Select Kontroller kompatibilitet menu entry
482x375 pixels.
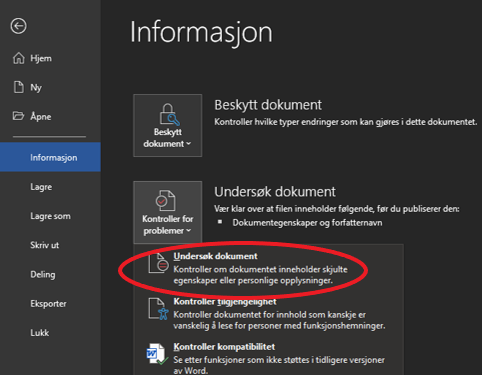tap(267, 358)
